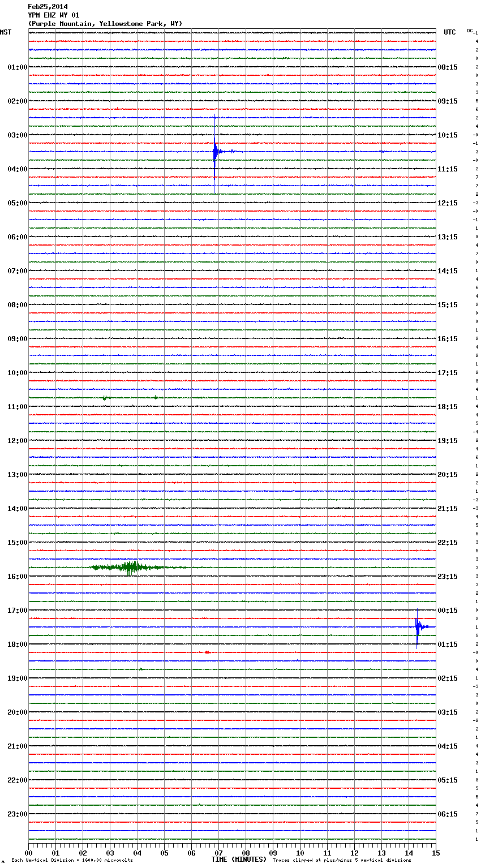The height and width of the screenshot is (868, 481).
Task: Click the 03 minute axis tick label
Action: point(110,853)
